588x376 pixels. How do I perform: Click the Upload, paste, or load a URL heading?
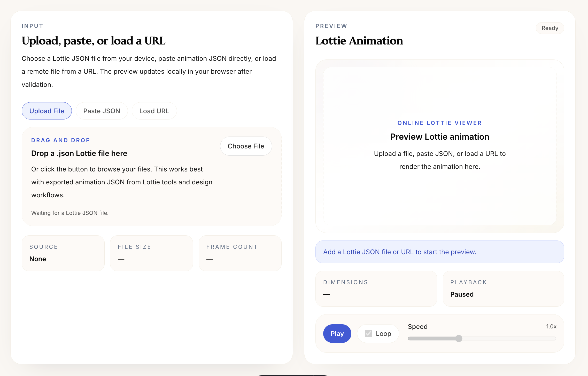click(94, 41)
